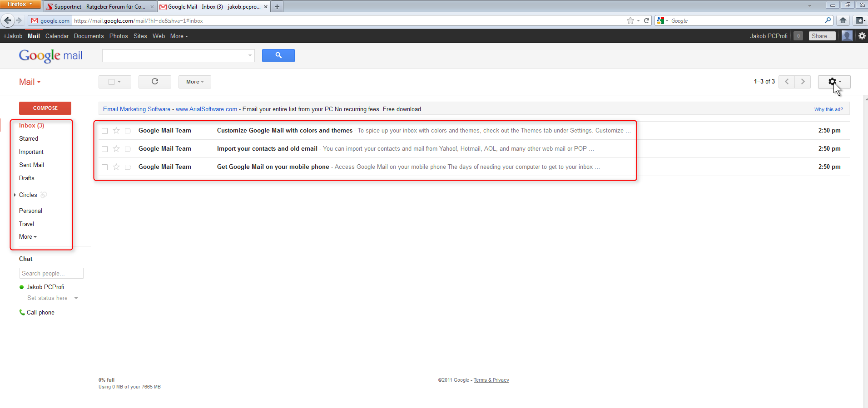The height and width of the screenshot is (408, 868).
Task: Go to newer messages with the previous arrow
Action: (x=787, y=82)
